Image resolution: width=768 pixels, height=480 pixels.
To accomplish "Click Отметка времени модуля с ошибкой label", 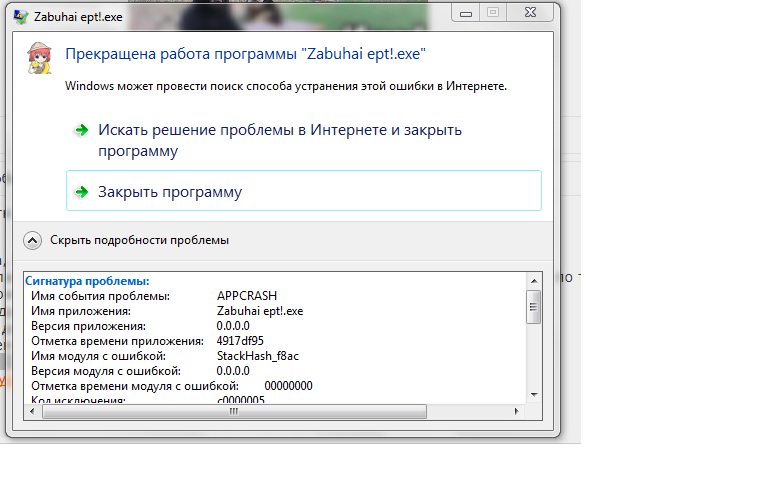I will pos(135,386).
